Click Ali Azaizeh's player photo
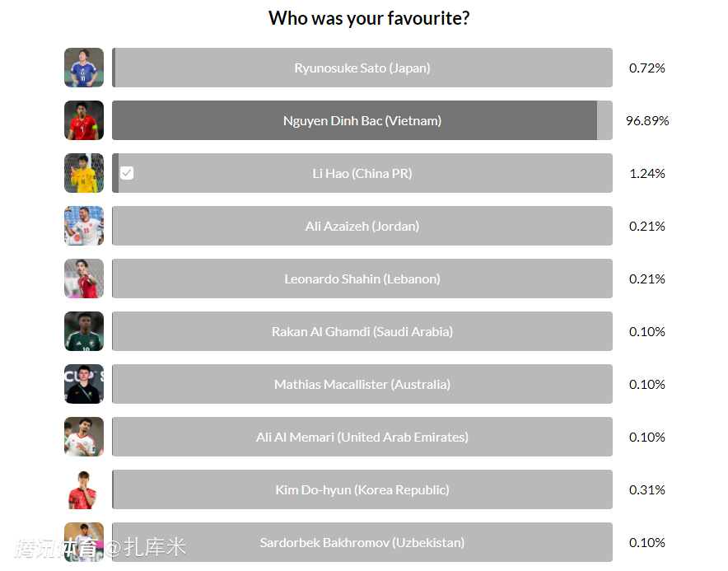The image size is (728, 571). tap(84, 226)
